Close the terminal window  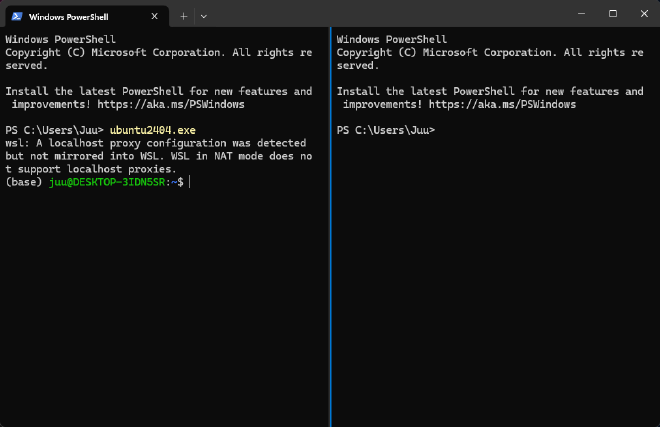pos(644,13)
